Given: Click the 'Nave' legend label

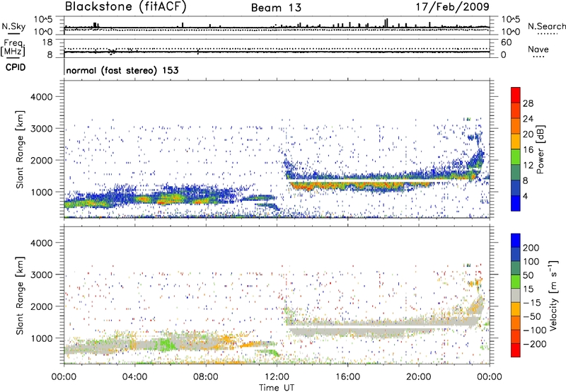Looking at the screenshot, I should (x=538, y=49).
